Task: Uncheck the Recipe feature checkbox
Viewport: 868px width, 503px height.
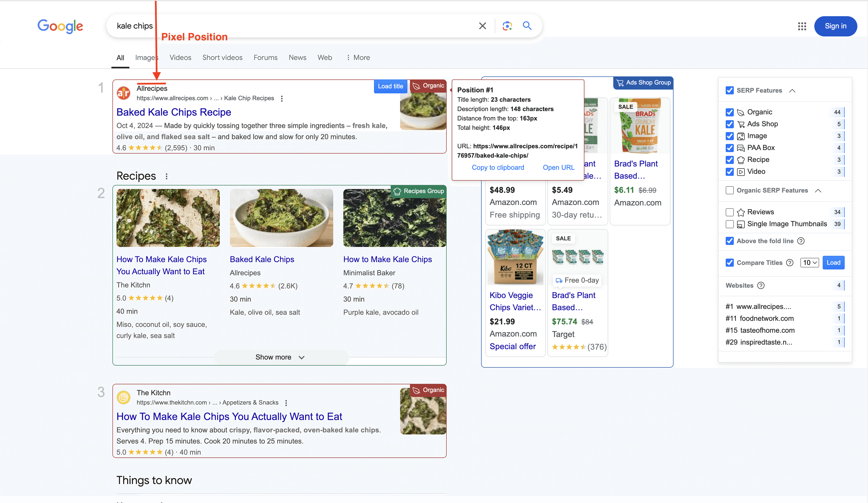Action: tap(729, 160)
